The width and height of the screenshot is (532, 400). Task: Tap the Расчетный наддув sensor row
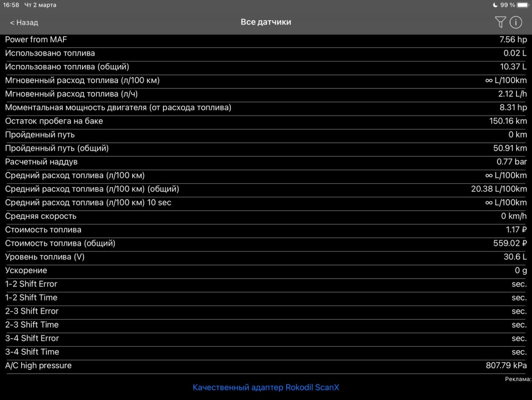266,161
